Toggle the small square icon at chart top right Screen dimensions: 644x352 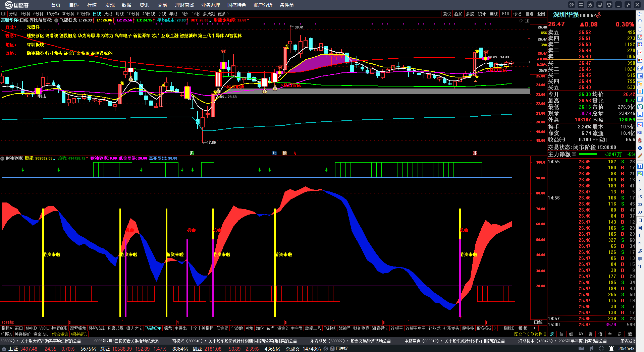[x=527, y=20]
